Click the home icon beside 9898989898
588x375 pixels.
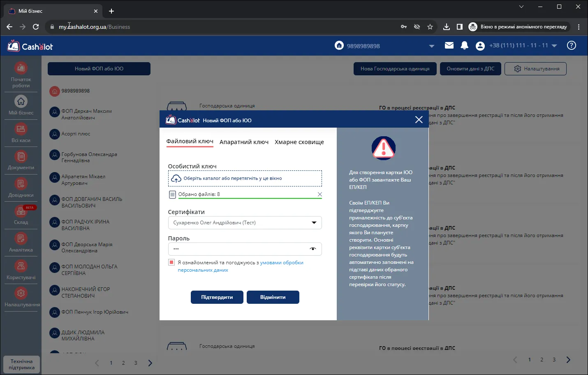[339, 45]
